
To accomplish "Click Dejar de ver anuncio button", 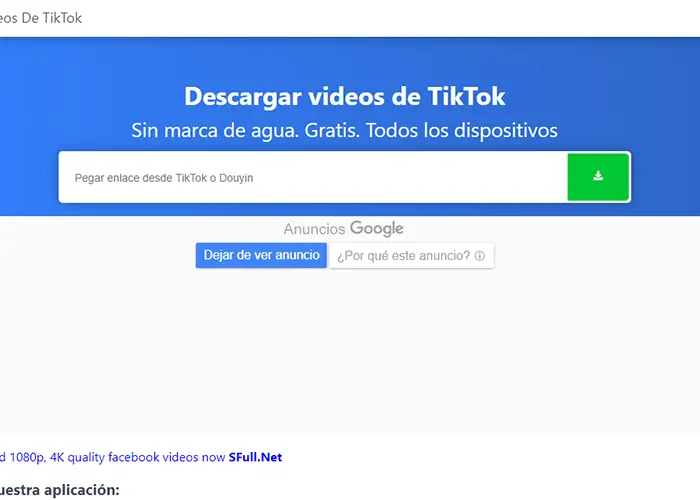I will (261, 255).
